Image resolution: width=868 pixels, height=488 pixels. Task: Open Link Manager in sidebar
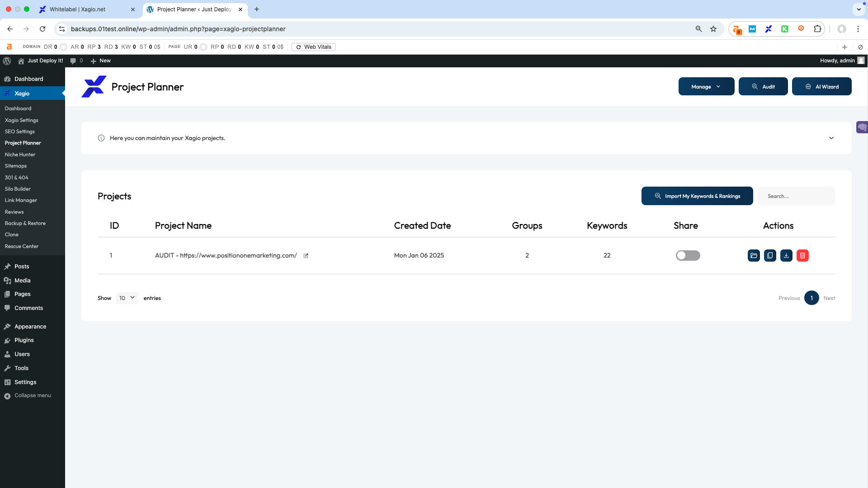click(x=21, y=200)
